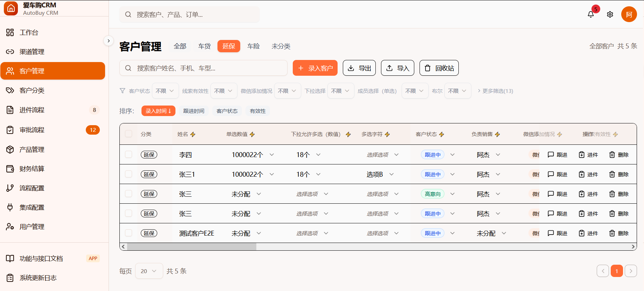The height and width of the screenshot is (291, 644).
Task: Click the global search field at top
Action: point(189,14)
